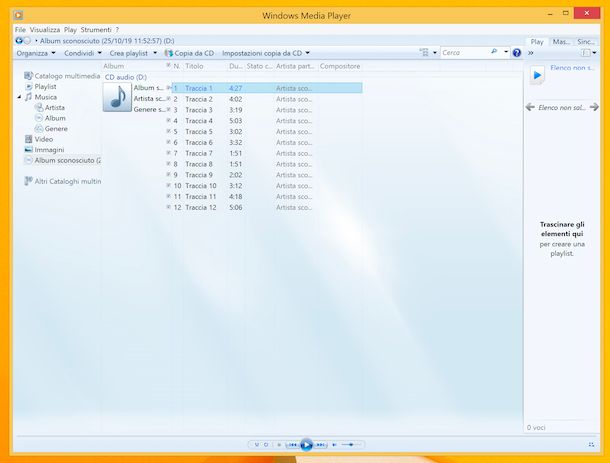Open search options dropdown arrow
The height and width of the screenshot is (463, 610).
[x=506, y=52]
